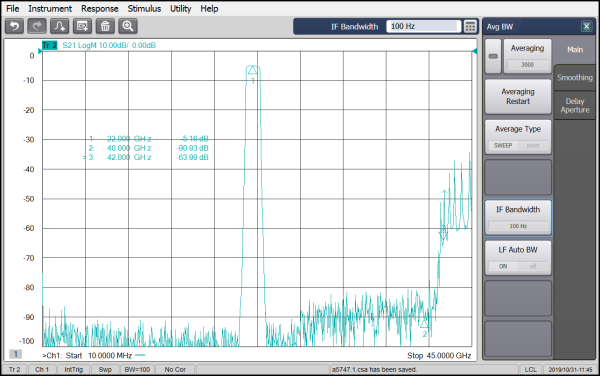This screenshot has height=376, width=600.
Task: Click the Averaging Restart button
Action: tap(518, 96)
